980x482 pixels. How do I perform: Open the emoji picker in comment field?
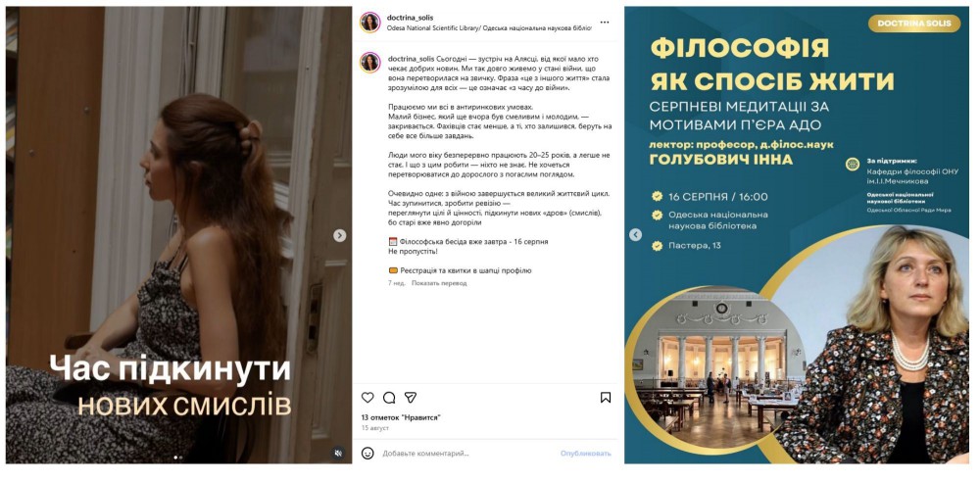367,454
